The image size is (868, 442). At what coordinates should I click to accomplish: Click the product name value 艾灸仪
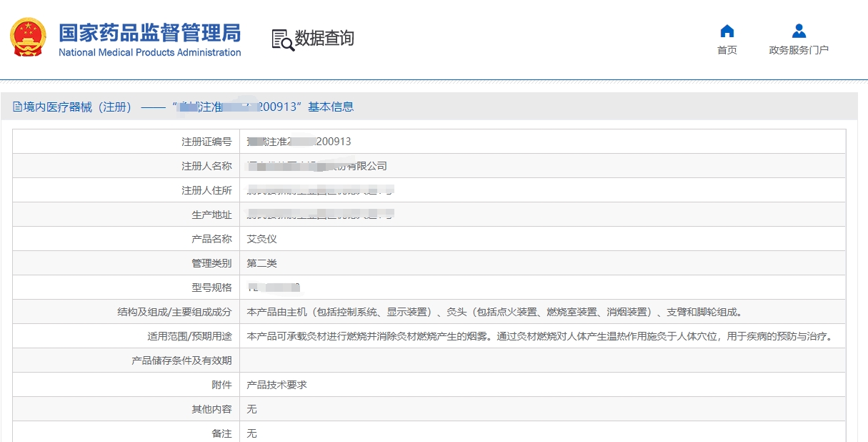tap(261, 239)
